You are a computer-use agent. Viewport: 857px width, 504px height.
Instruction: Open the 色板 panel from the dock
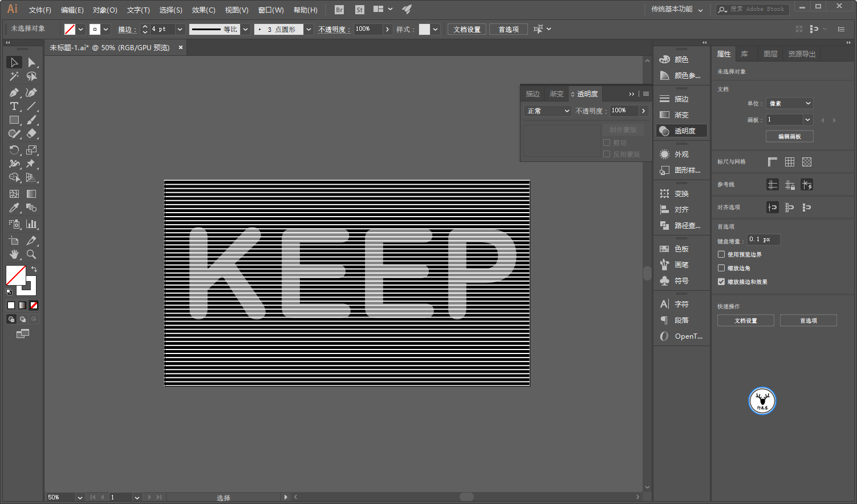(681, 249)
